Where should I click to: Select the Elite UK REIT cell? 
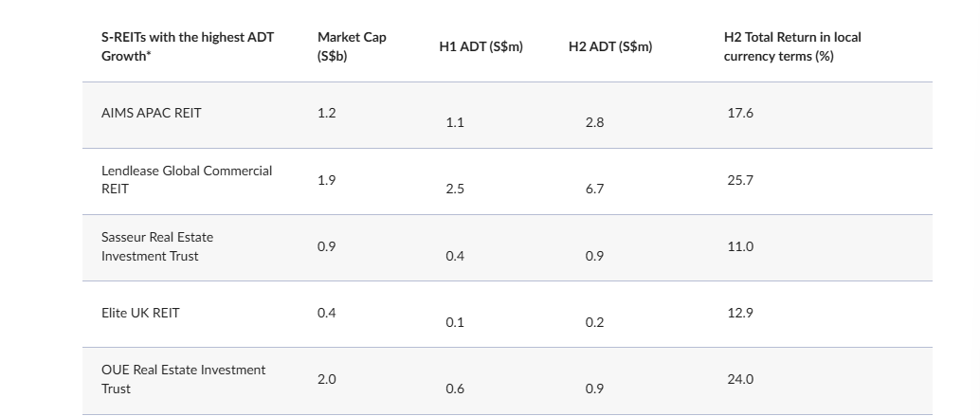pyautogui.click(x=140, y=313)
